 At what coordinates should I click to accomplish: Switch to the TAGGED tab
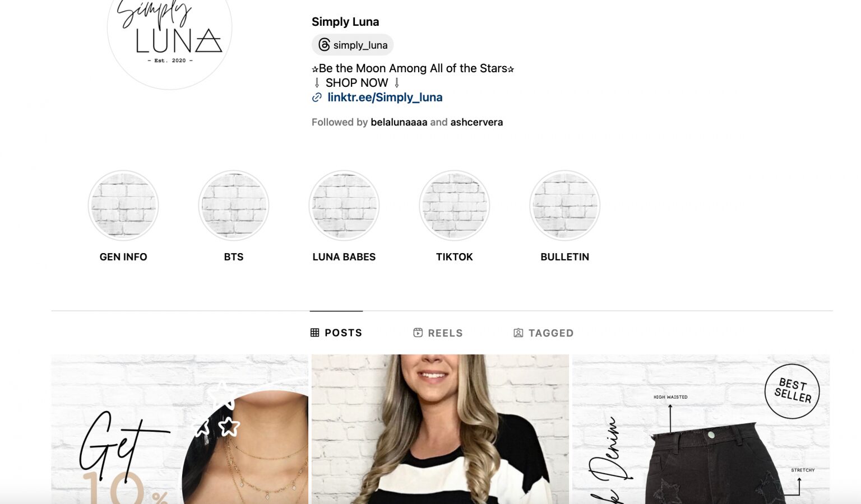click(544, 333)
